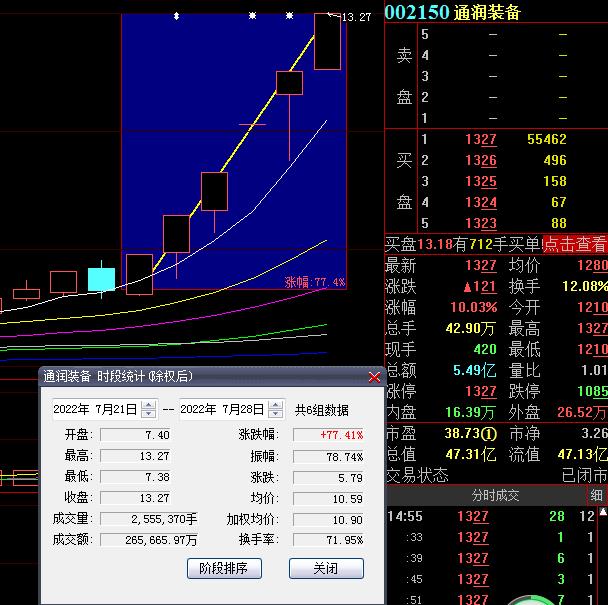Increase the end date with up arrow
This screenshot has height=605, width=608.
pos(277,405)
